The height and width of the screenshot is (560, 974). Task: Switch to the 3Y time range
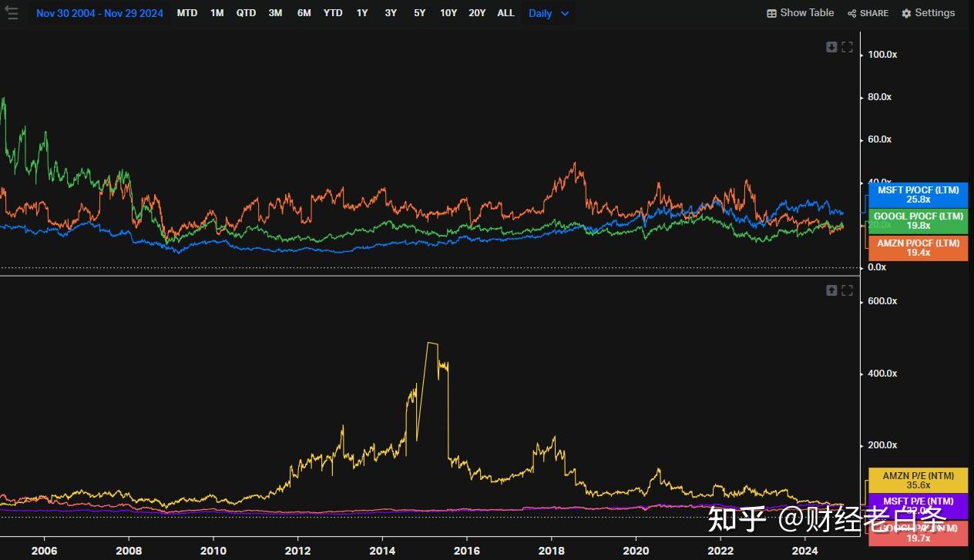[x=391, y=13]
